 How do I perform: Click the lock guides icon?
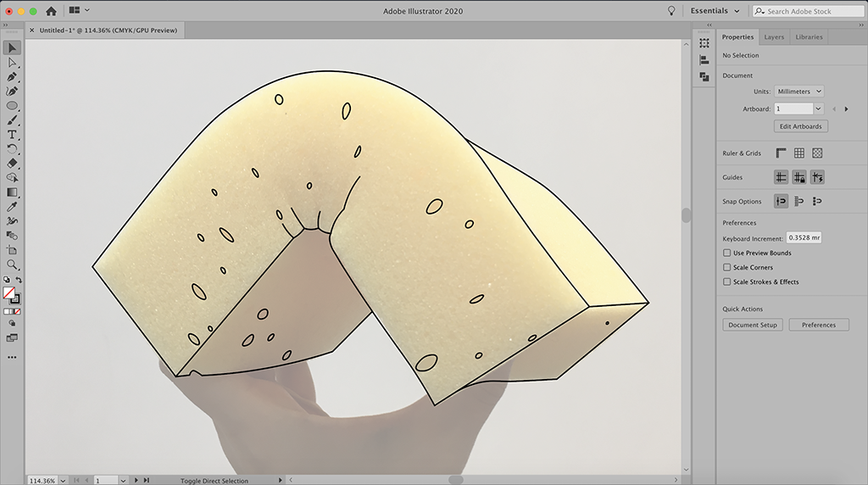[x=798, y=177]
